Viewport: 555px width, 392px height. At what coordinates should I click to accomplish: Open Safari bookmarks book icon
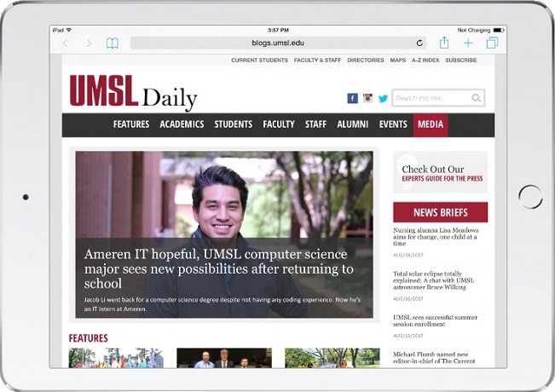112,43
